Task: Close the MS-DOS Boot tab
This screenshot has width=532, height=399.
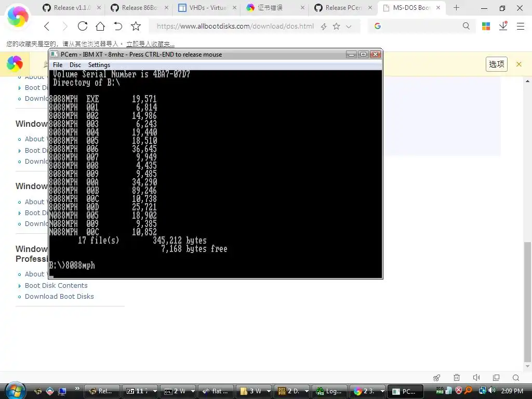Action: click(438, 7)
